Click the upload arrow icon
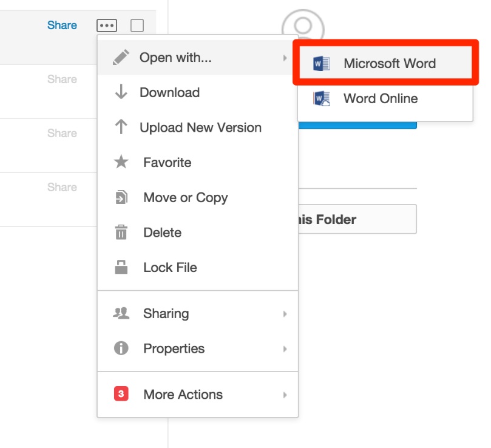The image size is (491, 448). pos(121,127)
